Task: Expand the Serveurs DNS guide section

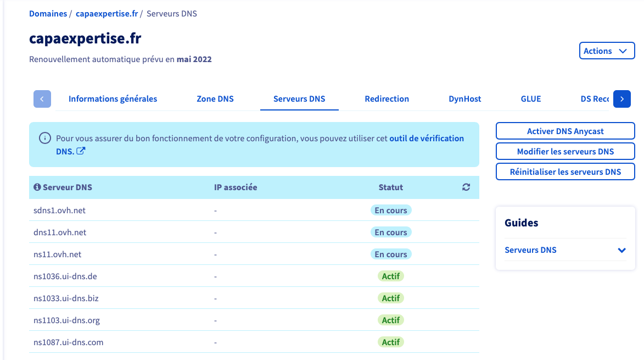Action: (621, 250)
